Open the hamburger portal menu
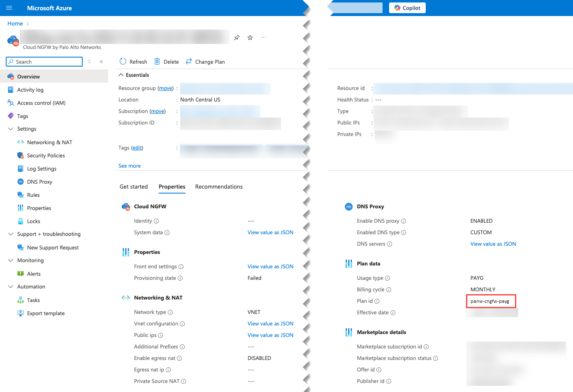 coord(9,8)
